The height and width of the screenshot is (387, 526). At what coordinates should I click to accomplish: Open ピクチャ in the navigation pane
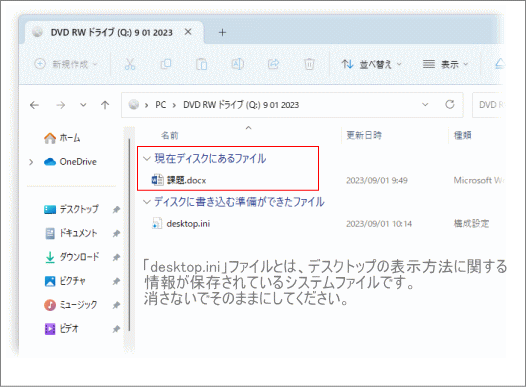pos(65,281)
